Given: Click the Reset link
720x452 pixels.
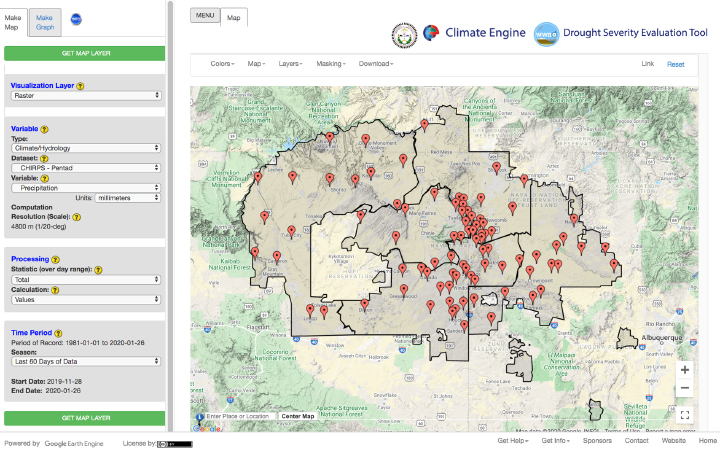Looking at the screenshot, I should [x=676, y=64].
